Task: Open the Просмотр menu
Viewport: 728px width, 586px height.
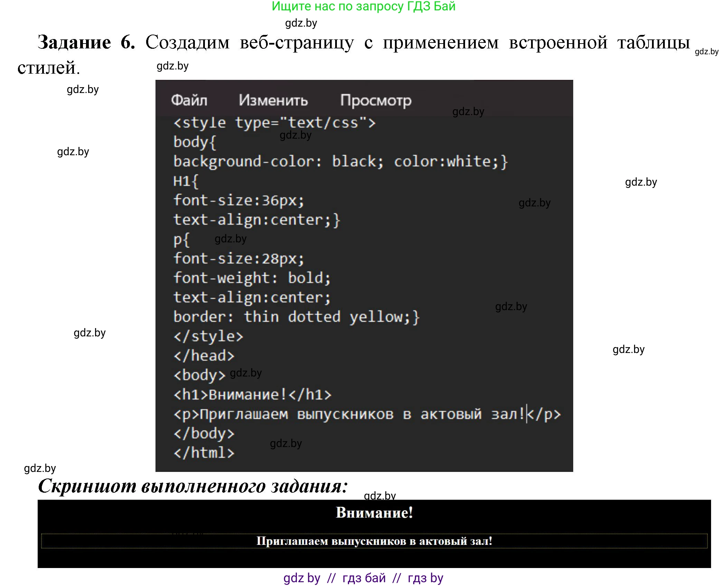Action: (376, 100)
